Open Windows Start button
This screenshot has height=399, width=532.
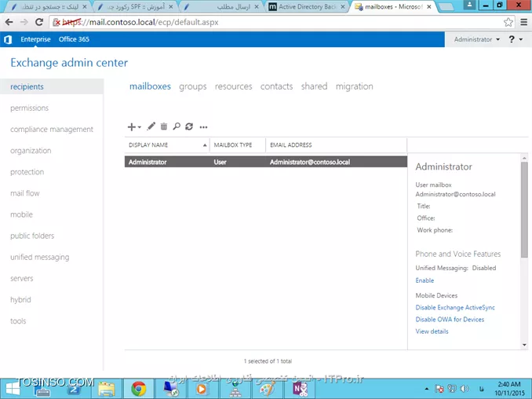[13, 389]
